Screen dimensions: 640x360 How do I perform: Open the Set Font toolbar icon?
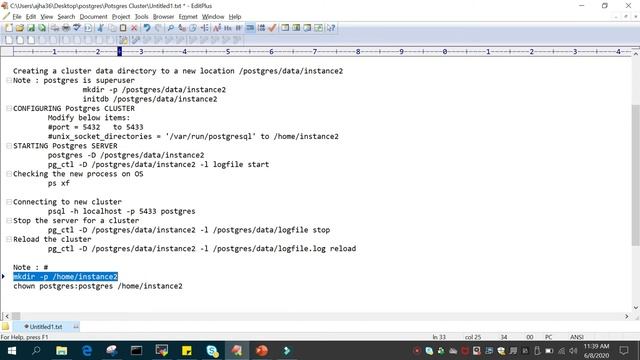[x=217, y=28]
